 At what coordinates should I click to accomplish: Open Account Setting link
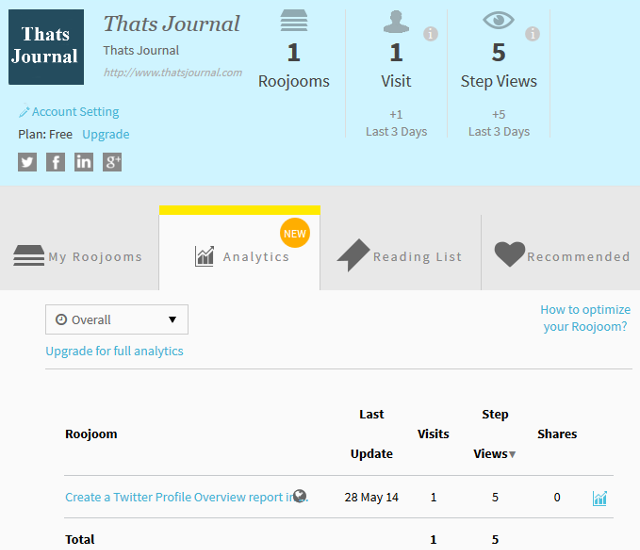click(76, 111)
